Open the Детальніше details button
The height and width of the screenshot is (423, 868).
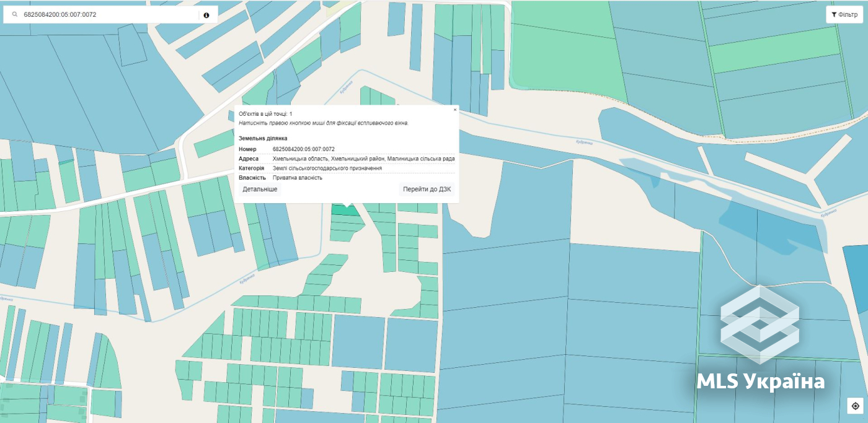260,189
